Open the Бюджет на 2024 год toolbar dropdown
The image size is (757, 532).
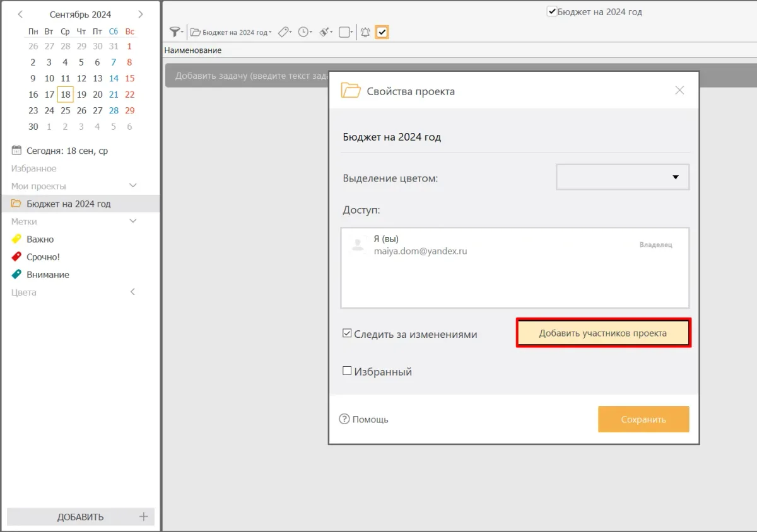click(x=232, y=32)
